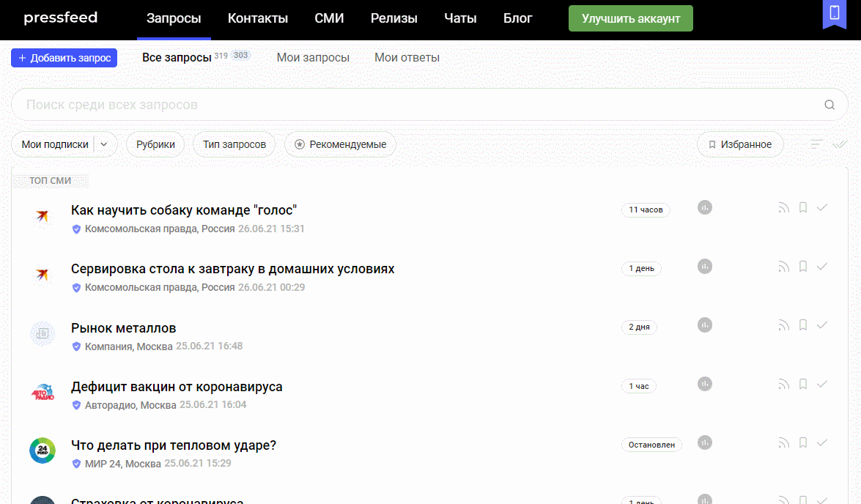Image resolution: width=861 pixels, height=504 pixels.
Task: Open the "Контакты" menu item
Action: (x=257, y=18)
